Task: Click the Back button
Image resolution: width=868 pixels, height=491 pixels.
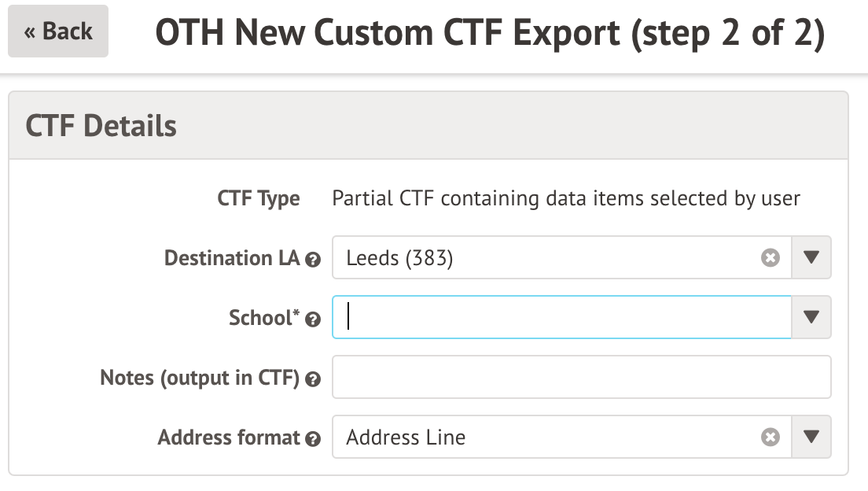Action: (58, 31)
